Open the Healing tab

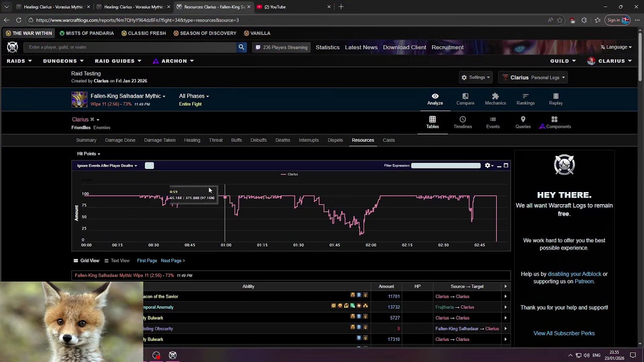(x=192, y=140)
